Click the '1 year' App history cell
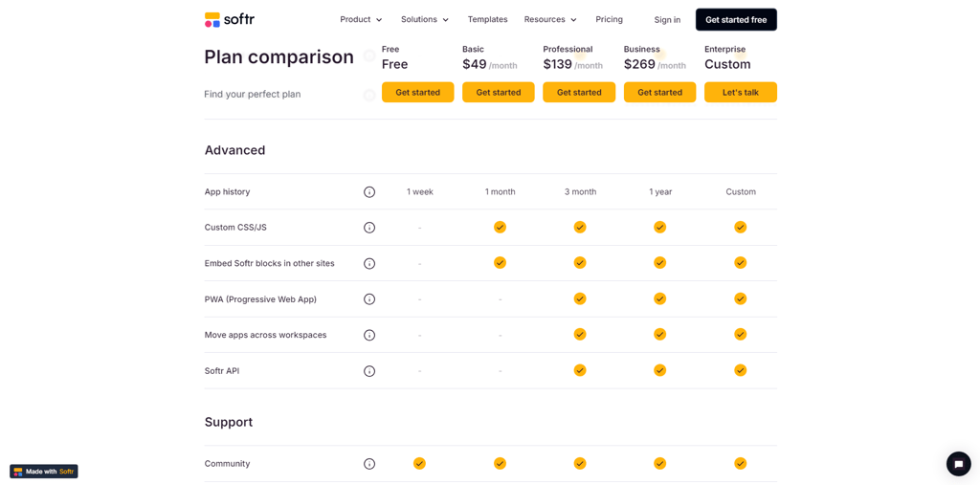980x485 pixels. pyautogui.click(x=660, y=192)
